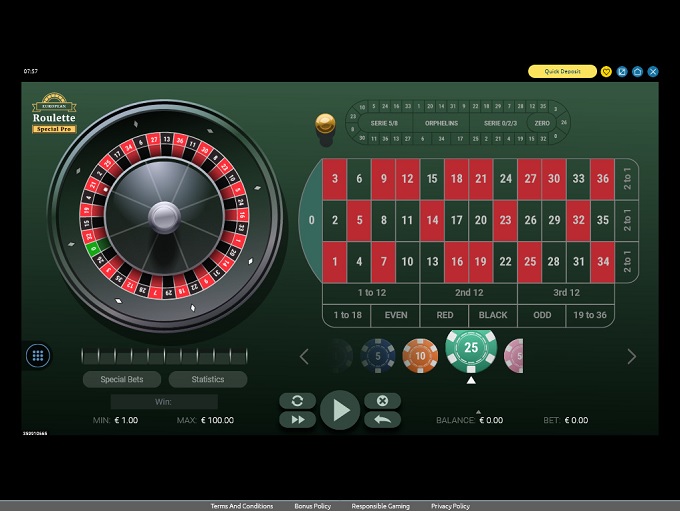Image resolution: width=680 pixels, height=511 pixels.
Task: Click the heart favorite icon
Action: (x=606, y=72)
